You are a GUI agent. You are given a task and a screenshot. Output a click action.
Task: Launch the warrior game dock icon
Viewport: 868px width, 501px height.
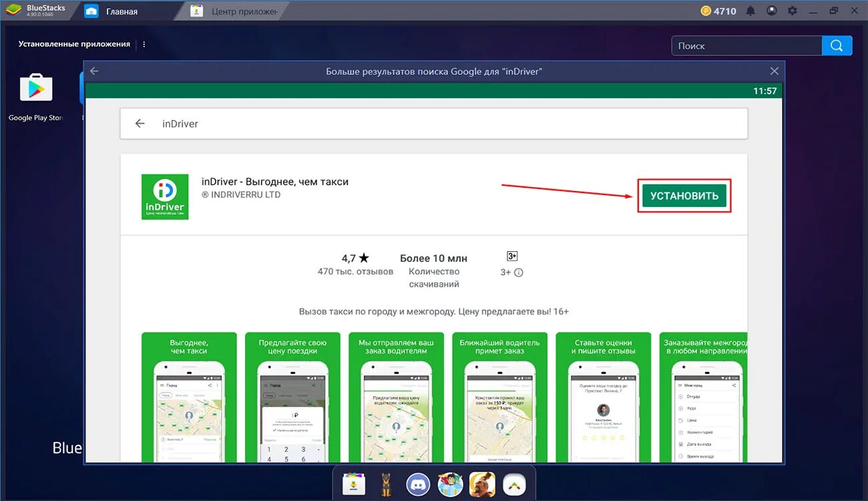482,484
